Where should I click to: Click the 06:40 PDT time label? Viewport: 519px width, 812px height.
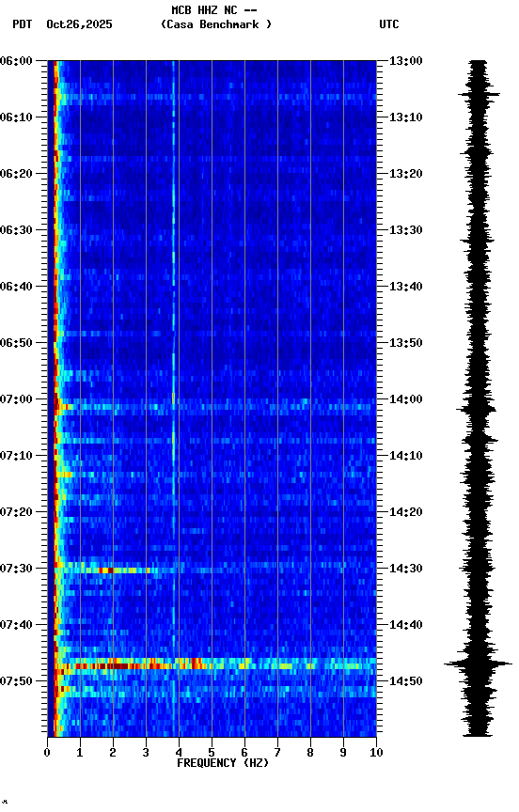(16, 287)
